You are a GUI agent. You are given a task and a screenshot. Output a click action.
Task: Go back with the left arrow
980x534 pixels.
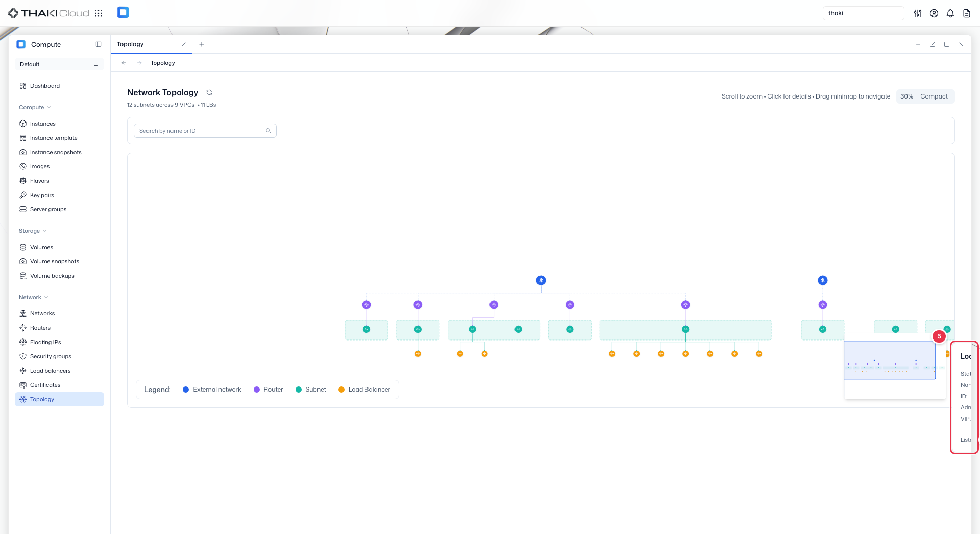pos(124,63)
